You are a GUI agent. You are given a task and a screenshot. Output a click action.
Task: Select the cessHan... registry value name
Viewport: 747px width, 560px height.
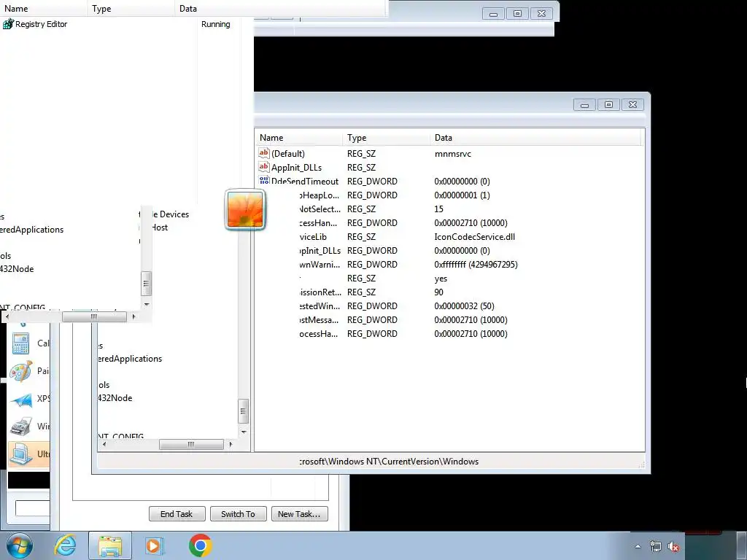pos(319,223)
